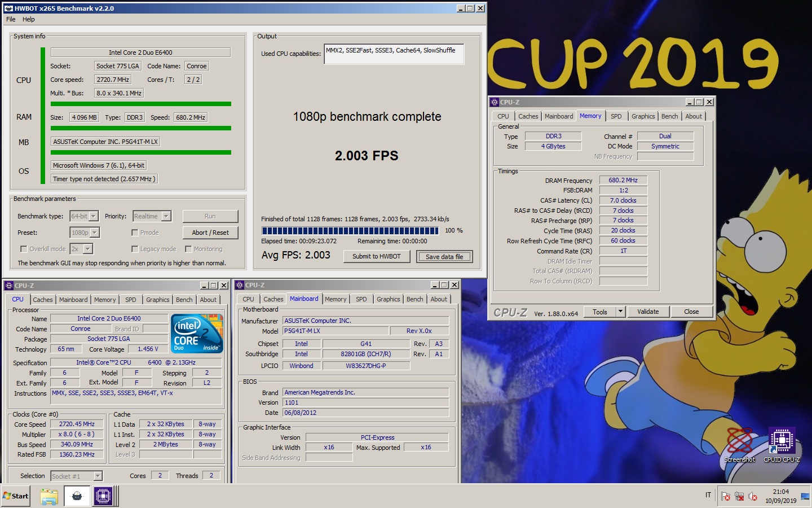
Task: Click the CPU-Z Memory window title icon
Action: point(495,102)
